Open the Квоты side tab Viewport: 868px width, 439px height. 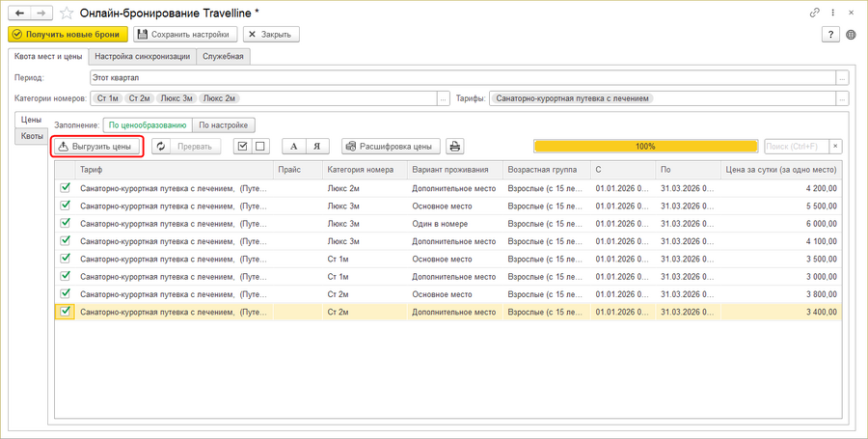(32, 137)
